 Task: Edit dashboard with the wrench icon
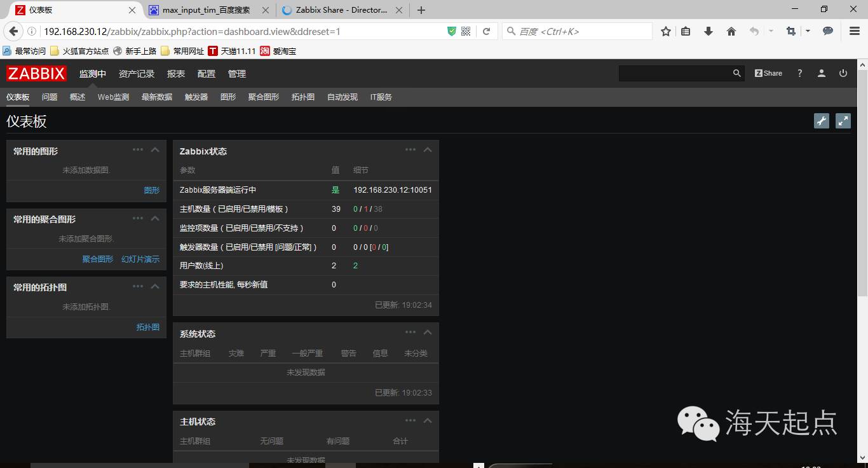[822, 121]
